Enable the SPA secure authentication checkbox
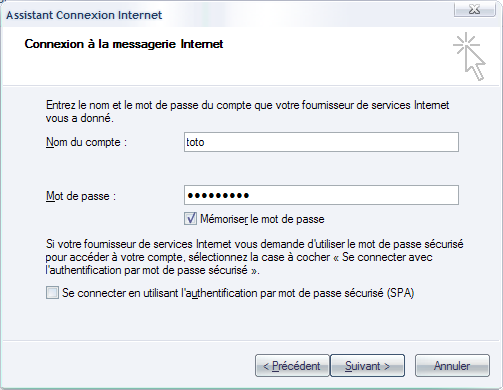 click(52, 293)
